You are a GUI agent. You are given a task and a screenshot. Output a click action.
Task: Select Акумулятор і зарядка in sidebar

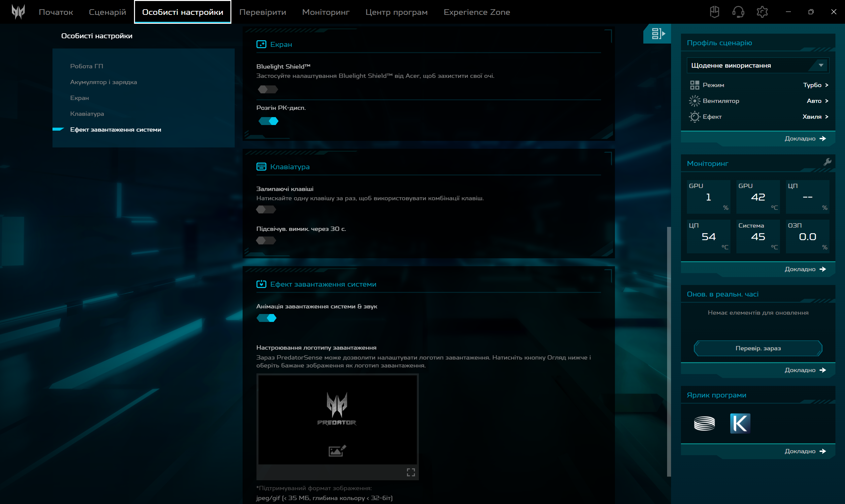pos(103,82)
